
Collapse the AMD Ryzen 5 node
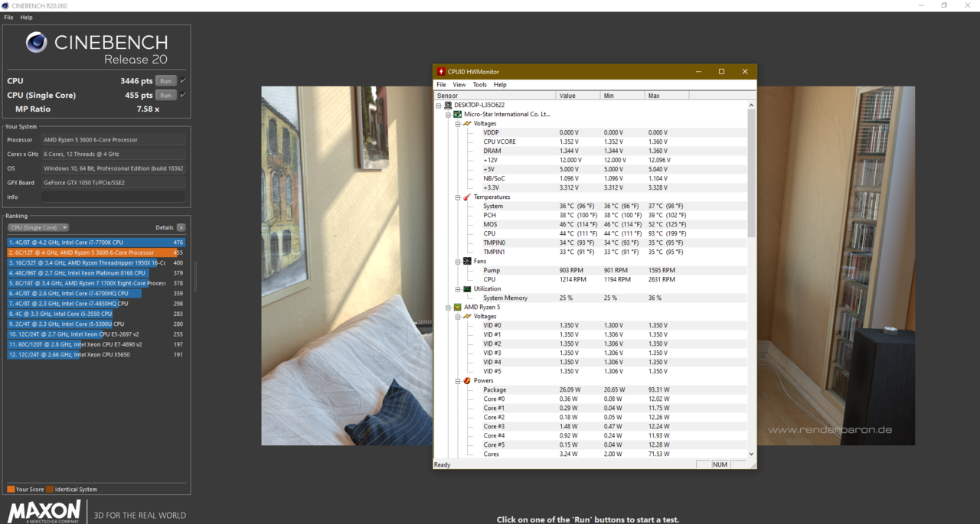(448, 307)
